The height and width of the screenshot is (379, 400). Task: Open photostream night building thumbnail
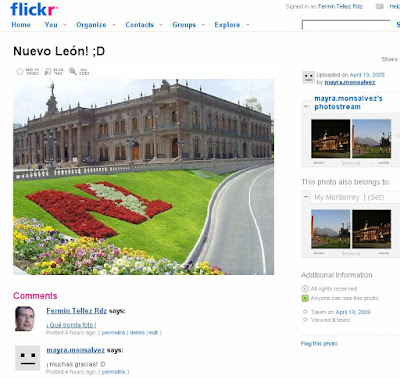click(x=330, y=138)
